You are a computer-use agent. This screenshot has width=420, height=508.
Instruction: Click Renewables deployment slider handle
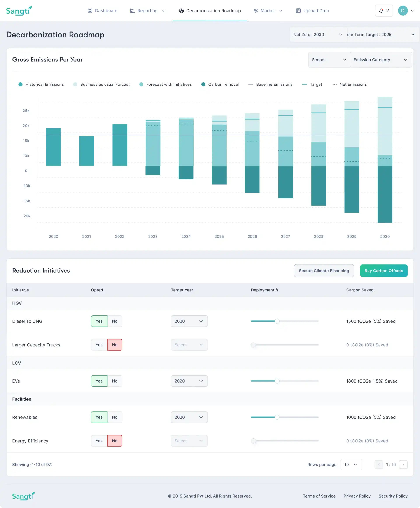click(277, 417)
